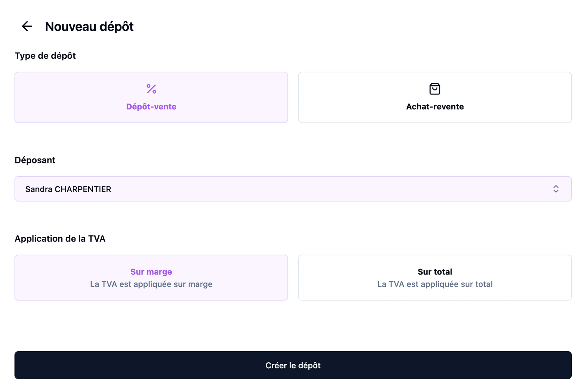Click the percent icon in Dépôt-vente
The image size is (585, 392).
(x=151, y=89)
